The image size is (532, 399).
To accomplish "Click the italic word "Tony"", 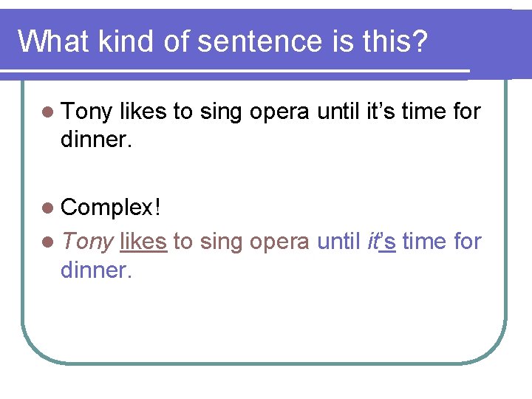I will (x=86, y=241).
